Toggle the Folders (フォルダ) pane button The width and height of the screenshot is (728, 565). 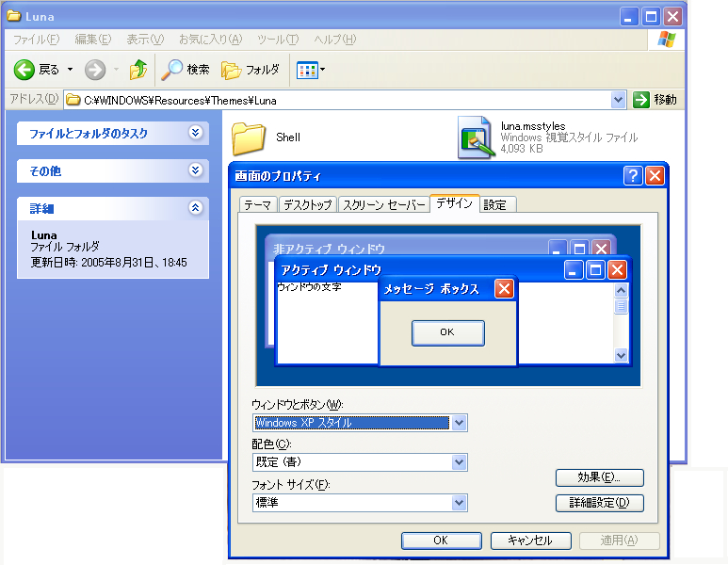(251, 70)
